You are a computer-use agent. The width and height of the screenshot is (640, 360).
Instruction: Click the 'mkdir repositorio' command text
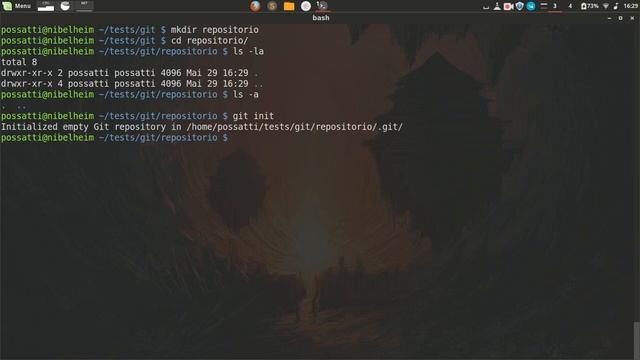tap(214, 30)
